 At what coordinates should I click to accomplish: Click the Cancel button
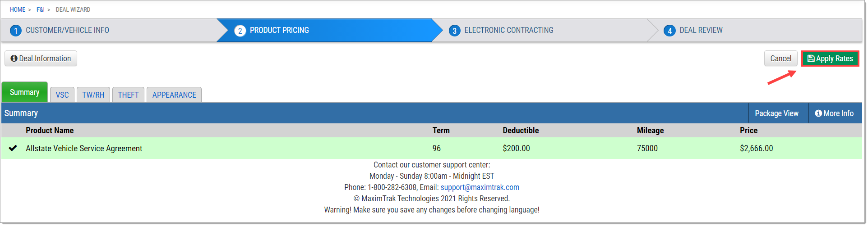pyautogui.click(x=781, y=59)
